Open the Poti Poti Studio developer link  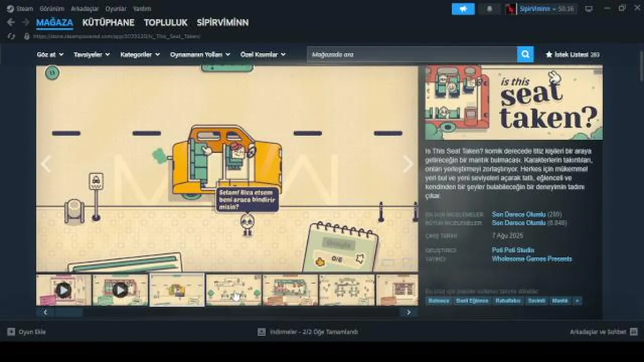pyautogui.click(x=513, y=250)
